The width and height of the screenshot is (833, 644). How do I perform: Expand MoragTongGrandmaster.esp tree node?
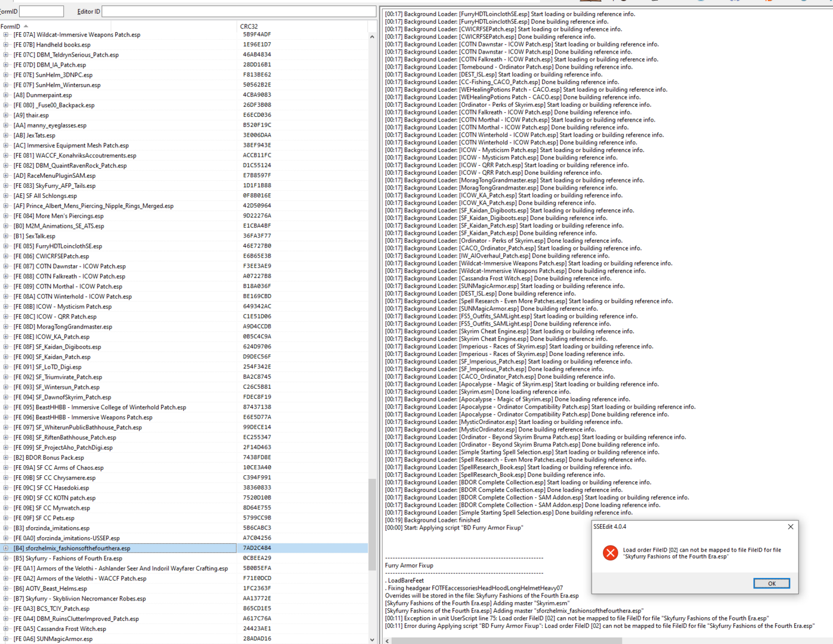6,327
